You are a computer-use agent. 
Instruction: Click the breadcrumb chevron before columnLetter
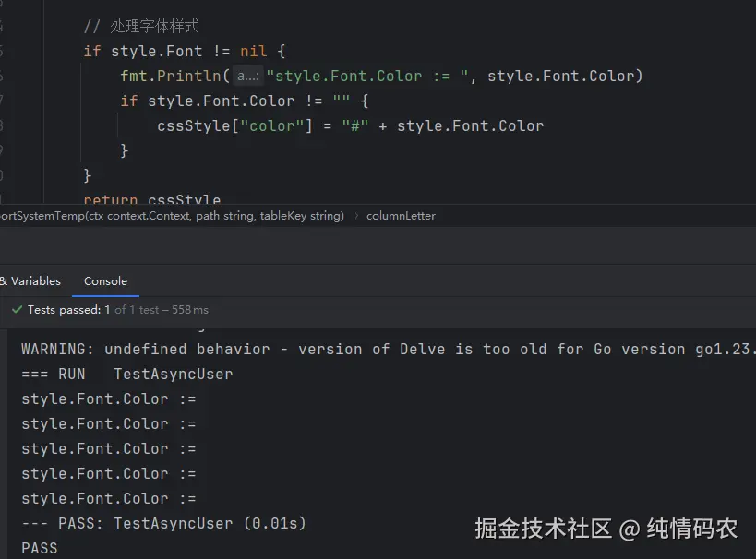356,216
